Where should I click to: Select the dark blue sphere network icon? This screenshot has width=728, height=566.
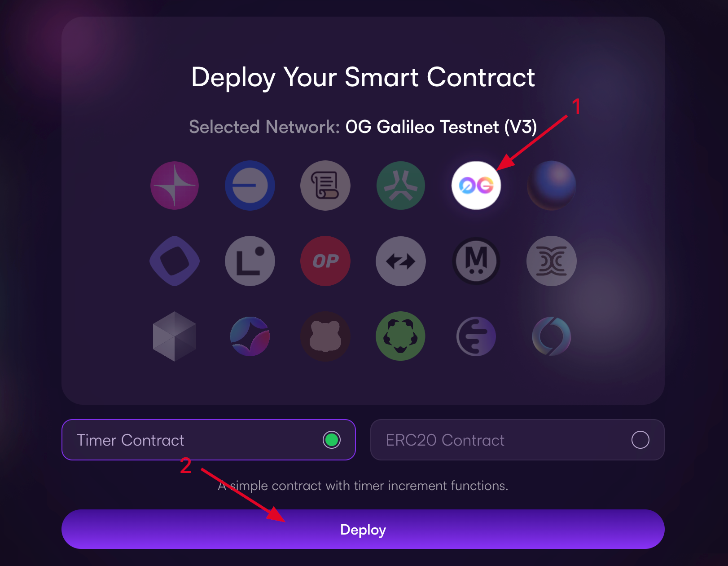tap(552, 186)
